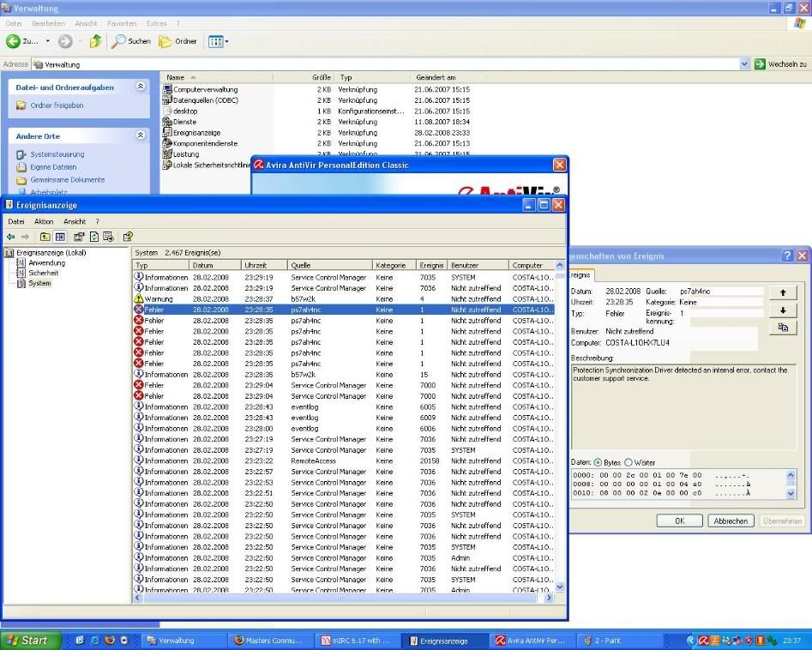Open context help in event properties dialog

(x=787, y=256)
